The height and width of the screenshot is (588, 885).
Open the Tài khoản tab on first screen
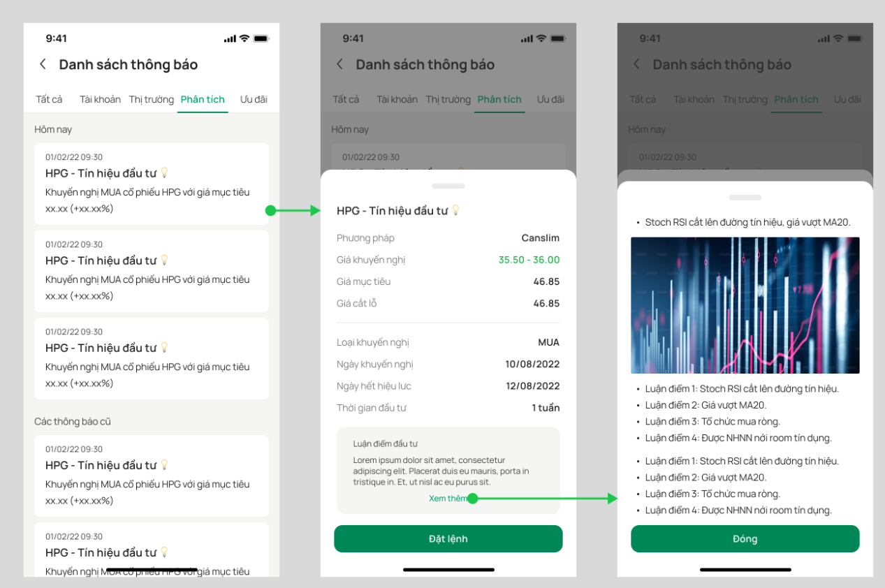100,99
